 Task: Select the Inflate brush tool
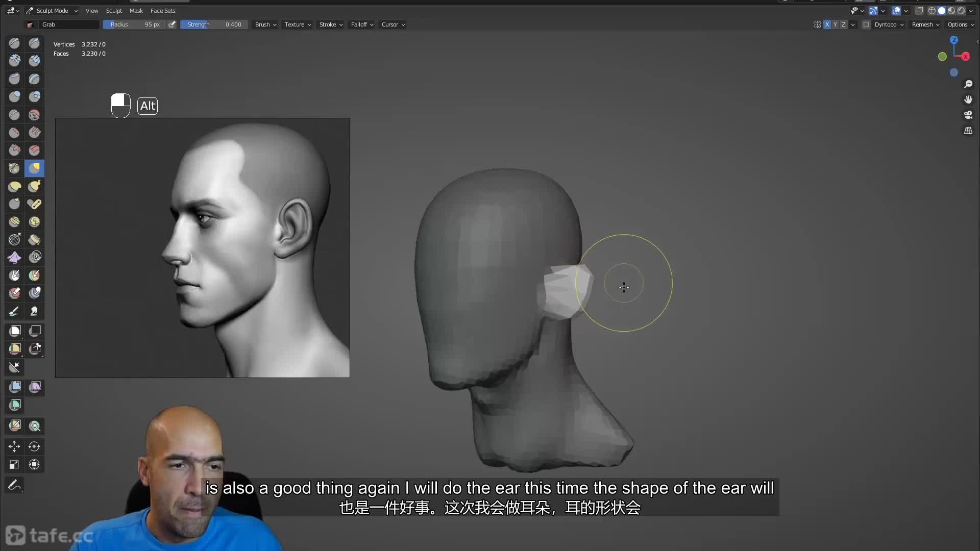14,96
